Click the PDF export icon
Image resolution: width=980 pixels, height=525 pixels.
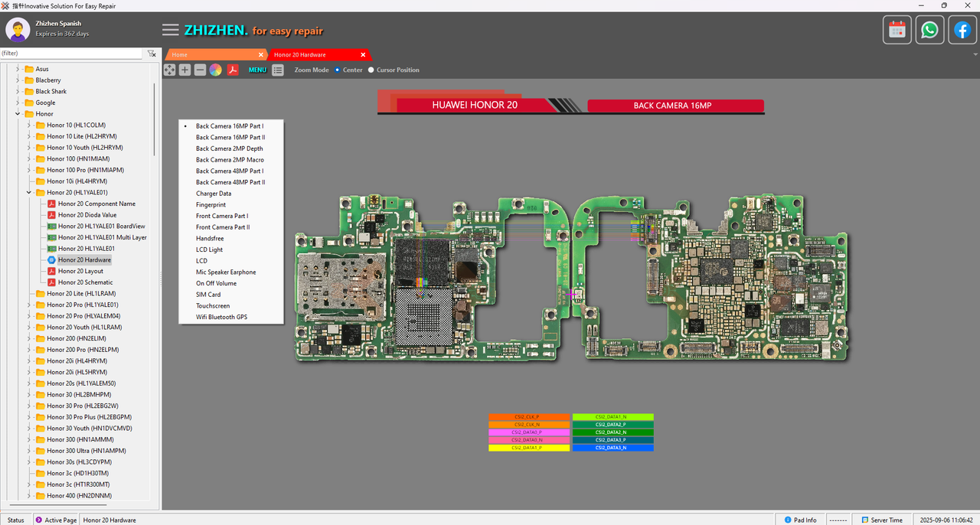coord(233,70)
